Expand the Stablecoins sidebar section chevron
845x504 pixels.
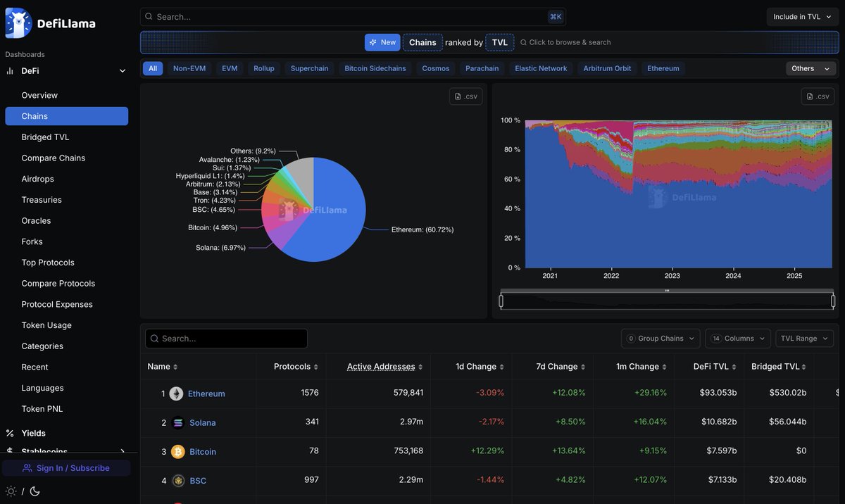123,451
